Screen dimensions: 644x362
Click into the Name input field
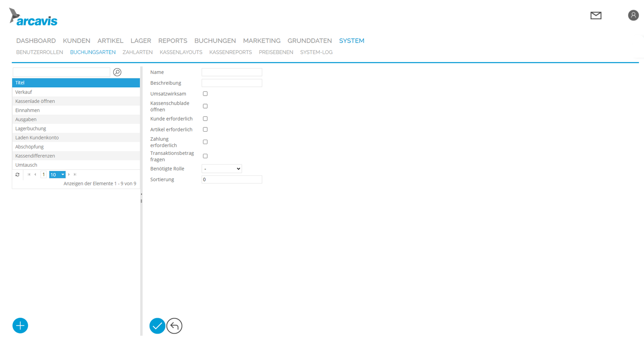tap(231, 72)
